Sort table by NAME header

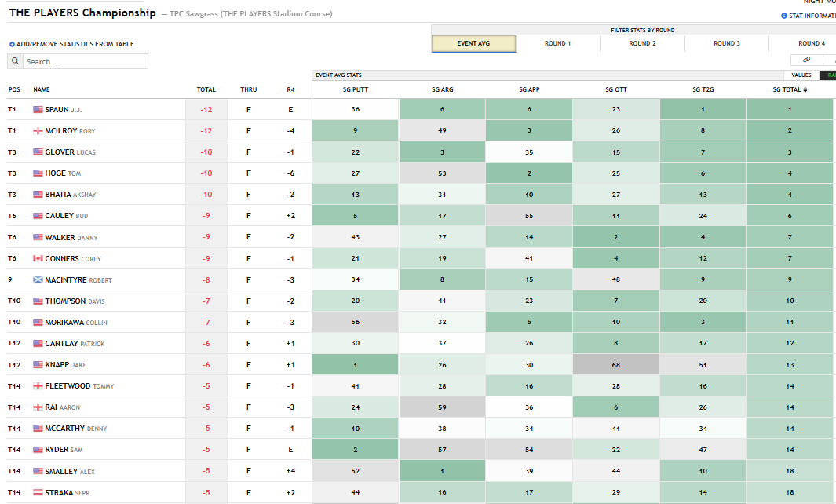point(42,89)
